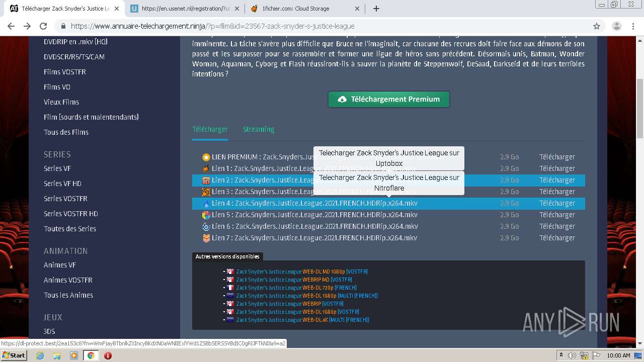Screen dimensions: 644x362
Task: Click the red antivirus taskbar icon
Action: pos(108,355)
